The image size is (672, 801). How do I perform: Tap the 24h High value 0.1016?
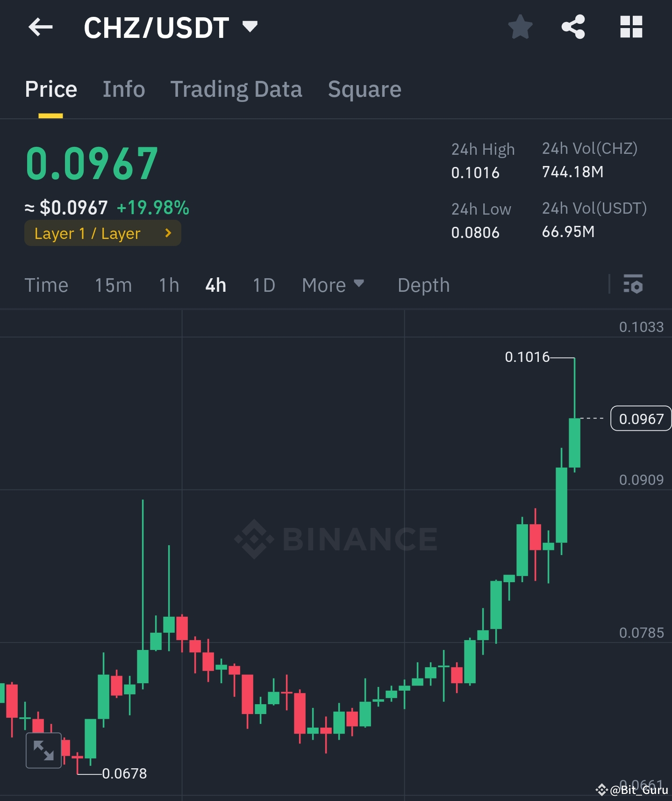[475, 172]
